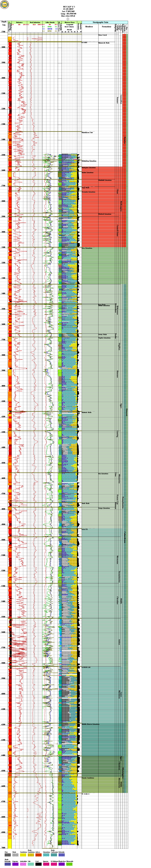
Task: Click the Plagioclase legend swatch
Action: point(62,864)
